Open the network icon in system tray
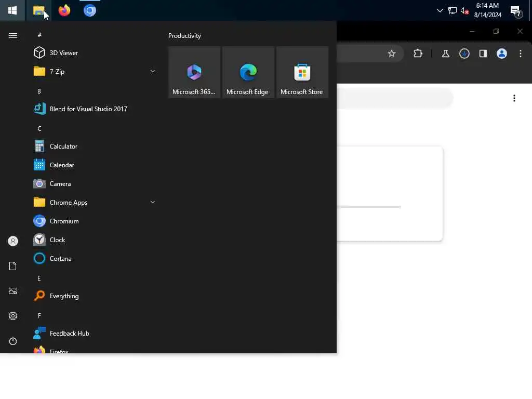The height and width of the screenshot is (399, 532). point(453,10)
